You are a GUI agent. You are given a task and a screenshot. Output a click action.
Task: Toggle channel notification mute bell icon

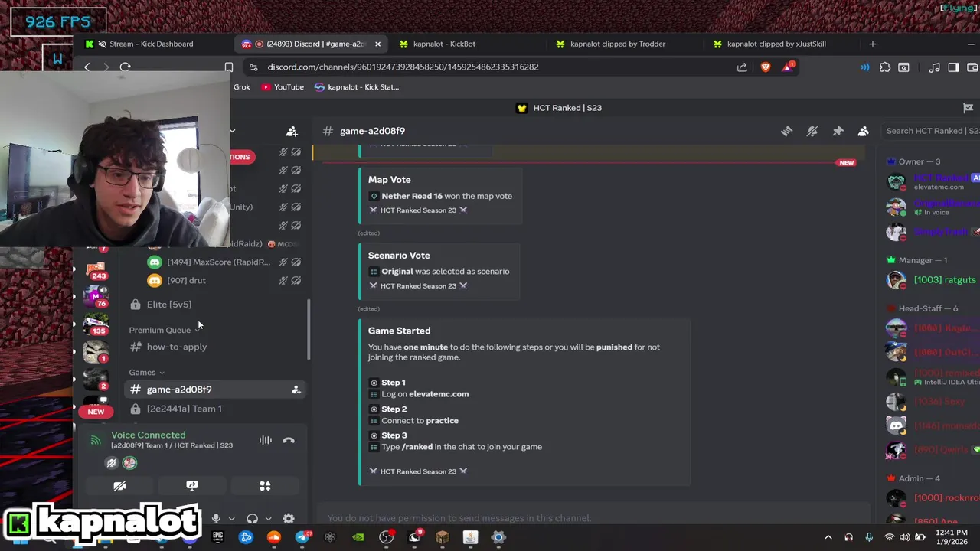click(812, 131)
